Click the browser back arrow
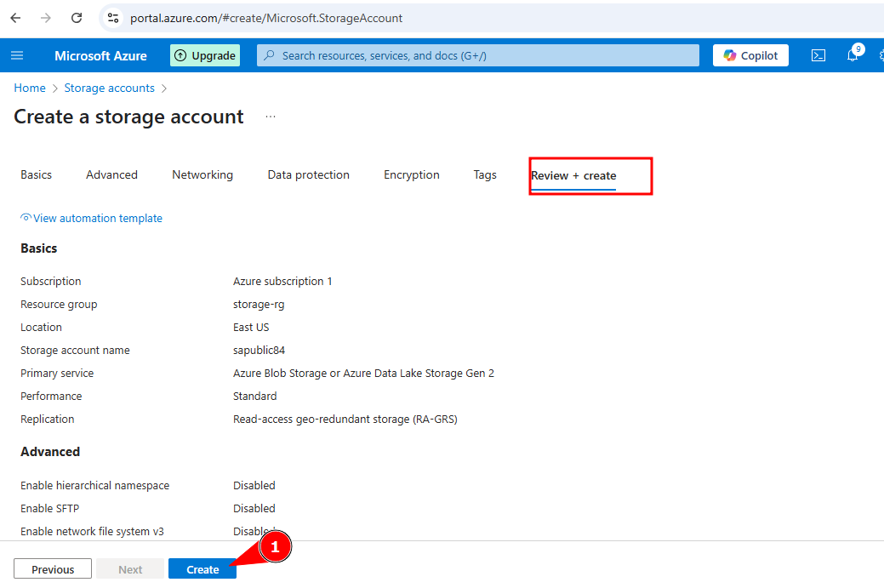Screen dimensions: 884x588 click(16, 18)
